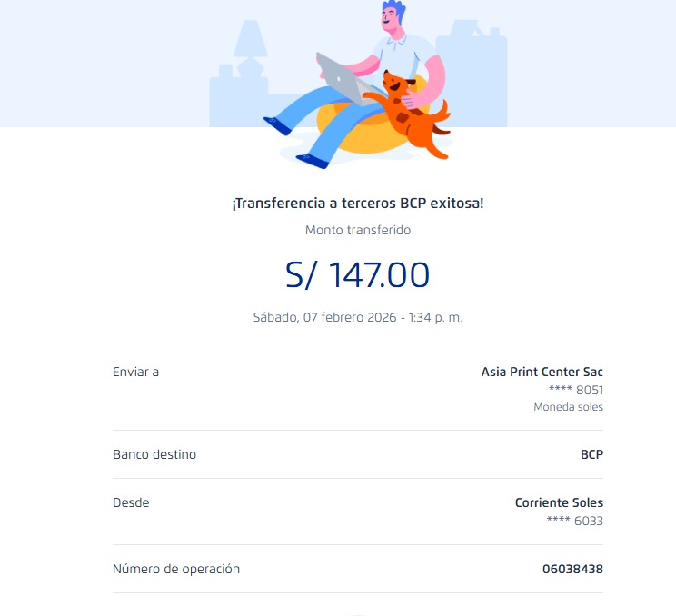Select the S/ 147.00 transferred amount
The height and width of the screenshot is (616, 676).
pos(358,274)
